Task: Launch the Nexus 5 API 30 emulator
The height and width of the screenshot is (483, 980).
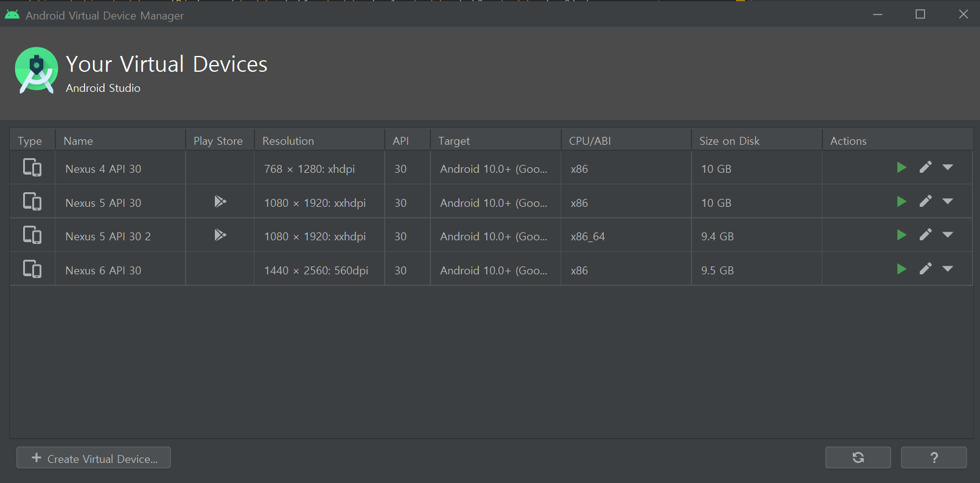Action: click(901, 201)
